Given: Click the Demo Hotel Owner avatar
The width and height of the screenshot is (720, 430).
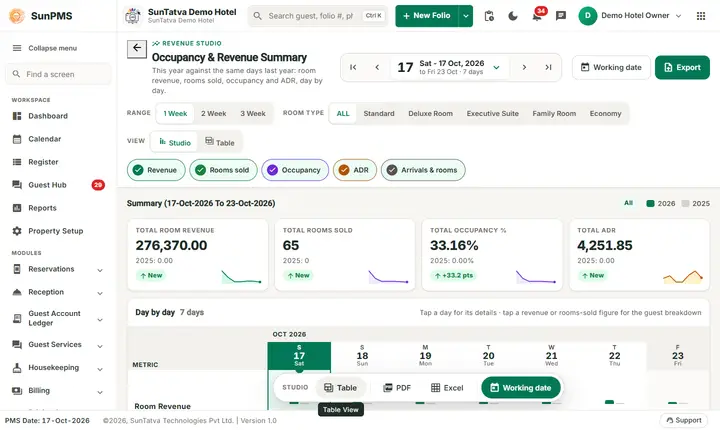Looking at the screenshot, I should pos(587,16).
